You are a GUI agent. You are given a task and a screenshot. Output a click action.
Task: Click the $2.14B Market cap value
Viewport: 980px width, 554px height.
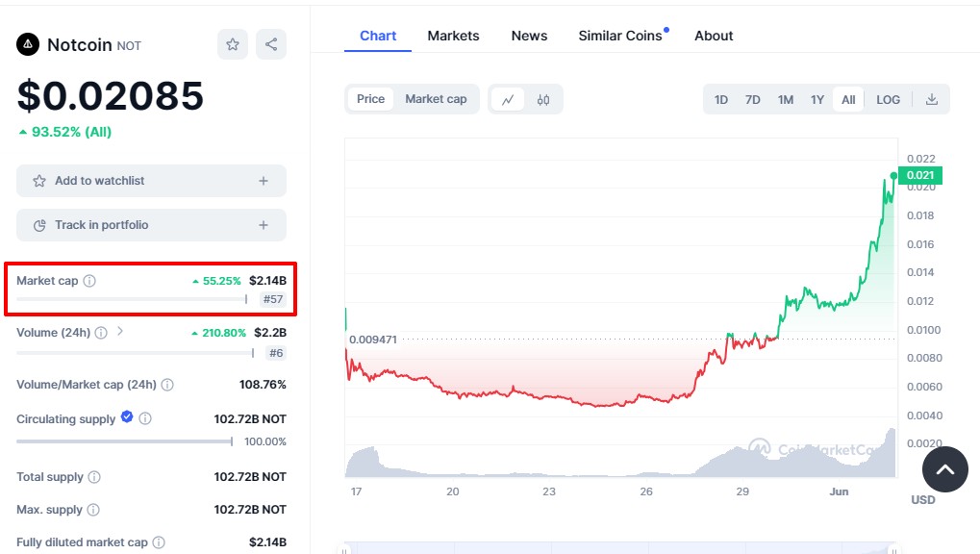click(267, 281)
